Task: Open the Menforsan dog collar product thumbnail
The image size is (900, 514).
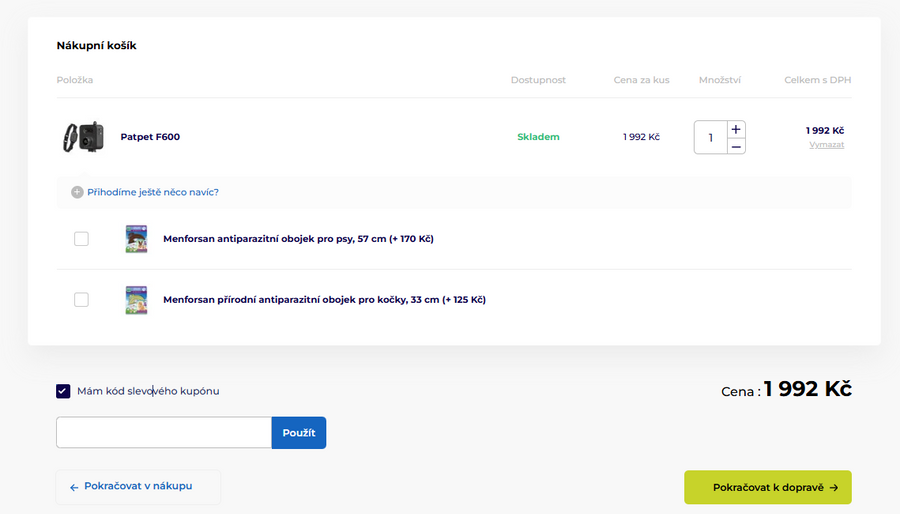Action: [x=136, y=239]
